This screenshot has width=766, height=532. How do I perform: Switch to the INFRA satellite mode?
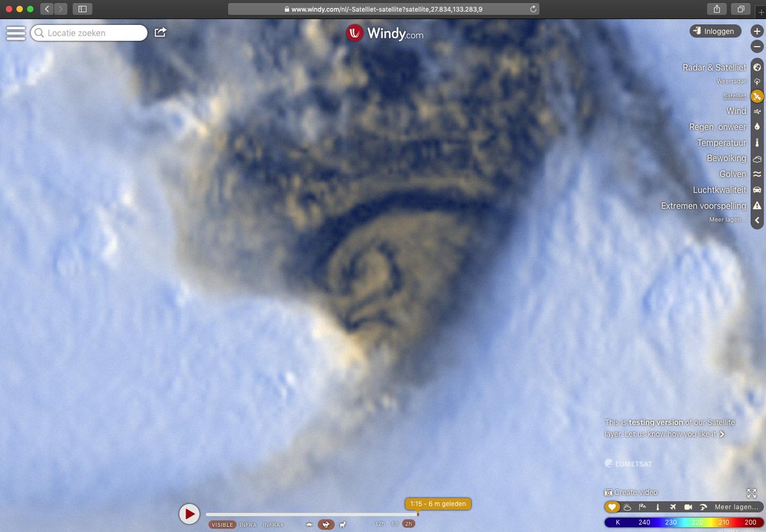coord(248,524)
